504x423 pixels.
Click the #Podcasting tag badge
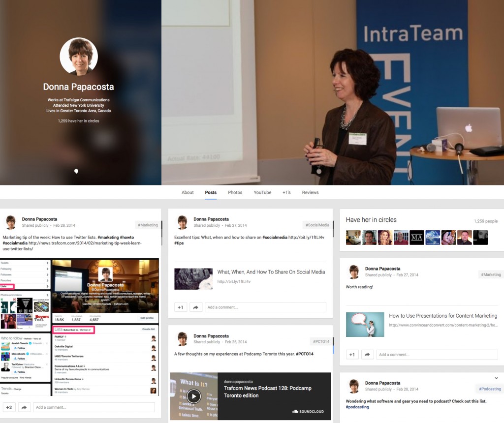(490, 389)
